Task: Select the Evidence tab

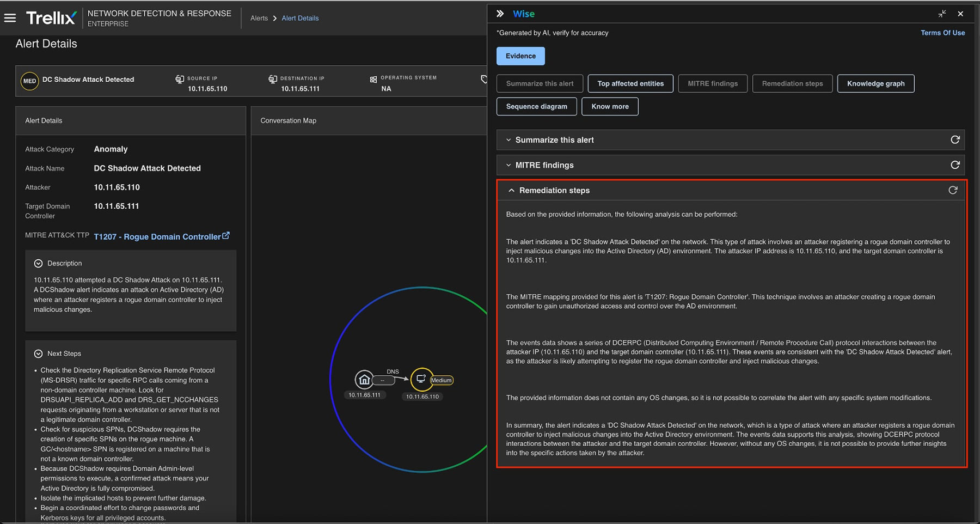Action: click(520, 56)
